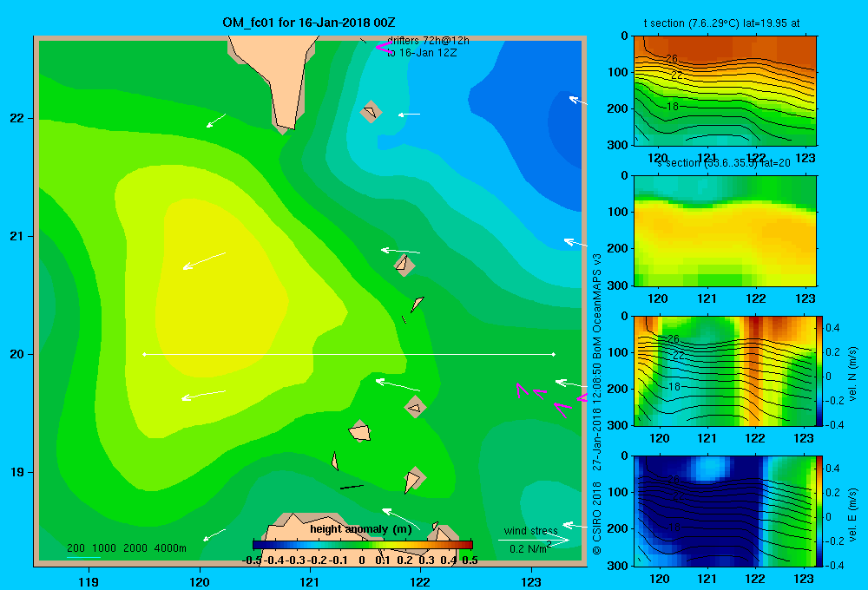
Task: Click longitude label 119 on main map
Action: pyautogui.click(x=89, y=581)
